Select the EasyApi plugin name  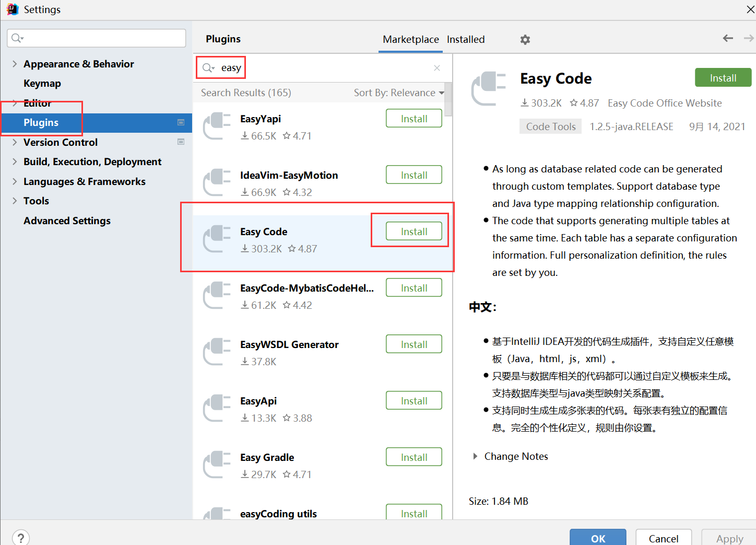click(x=258, y=401)
